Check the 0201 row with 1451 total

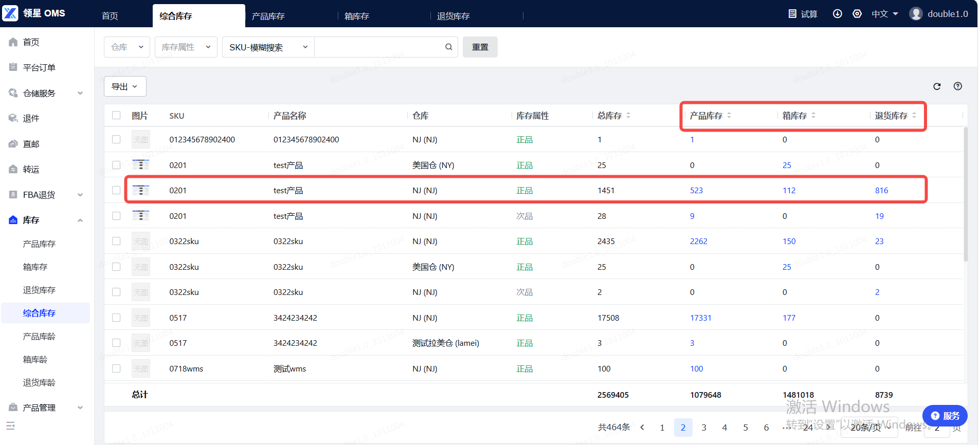coord(116,190)
